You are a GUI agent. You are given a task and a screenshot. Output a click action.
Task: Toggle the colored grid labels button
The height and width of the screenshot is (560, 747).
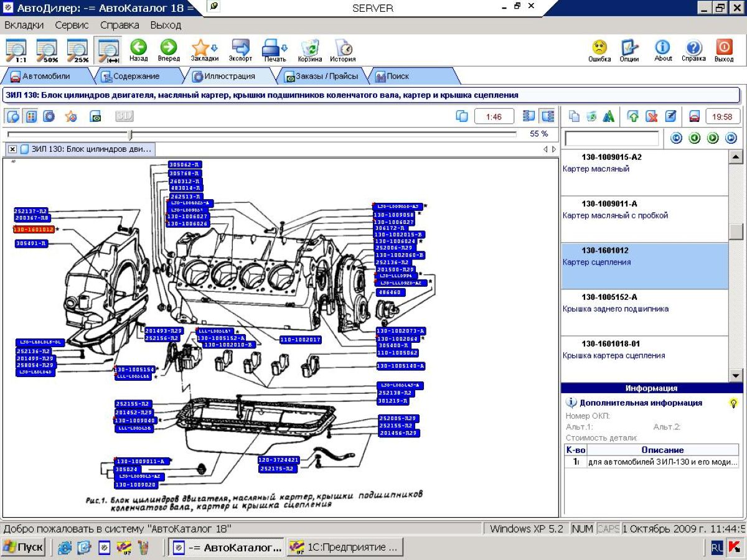tap(31, 116)
